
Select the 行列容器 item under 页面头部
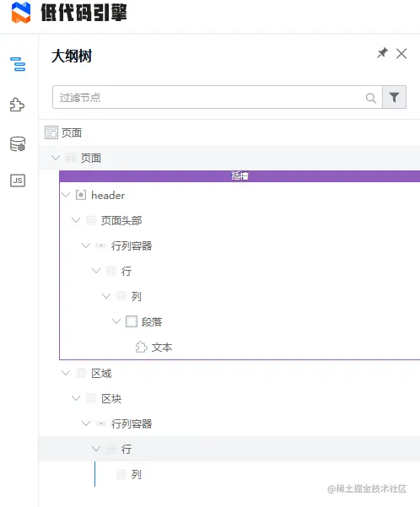click(x=132, y=245)
